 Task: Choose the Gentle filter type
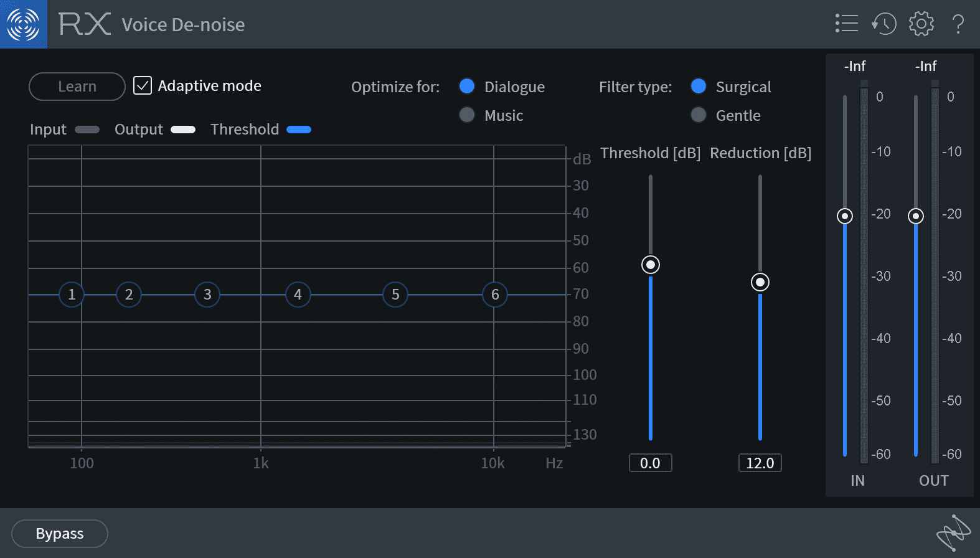[699, 115]
